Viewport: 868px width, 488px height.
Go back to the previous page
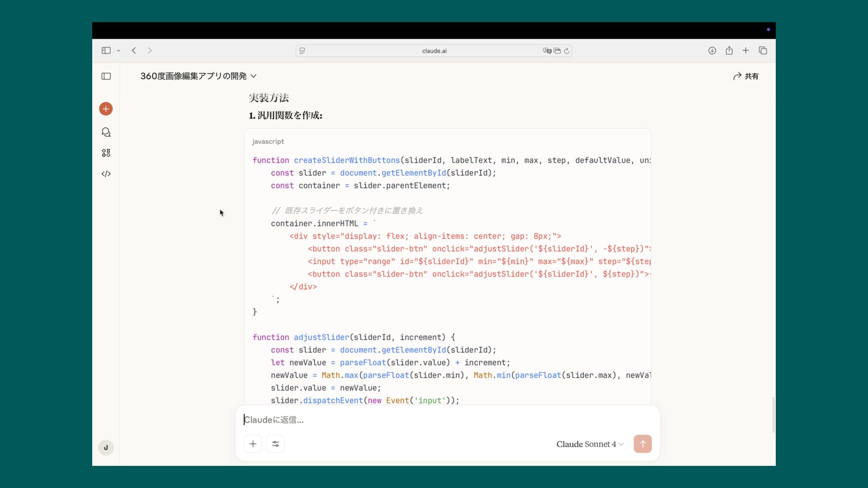[x=134, y=51]
